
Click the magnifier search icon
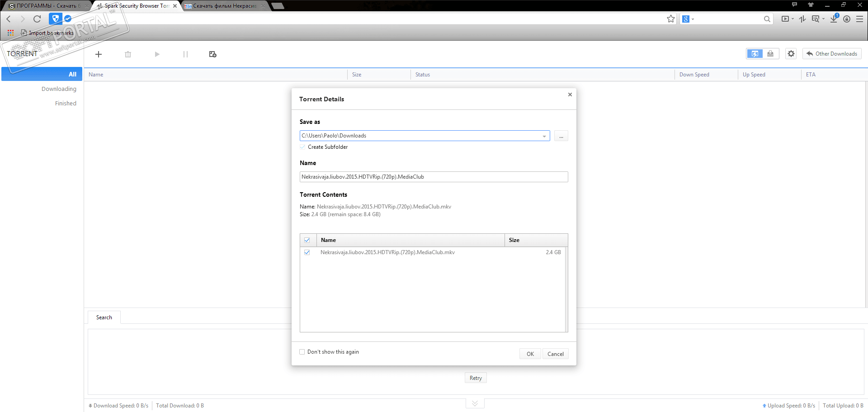767,19
